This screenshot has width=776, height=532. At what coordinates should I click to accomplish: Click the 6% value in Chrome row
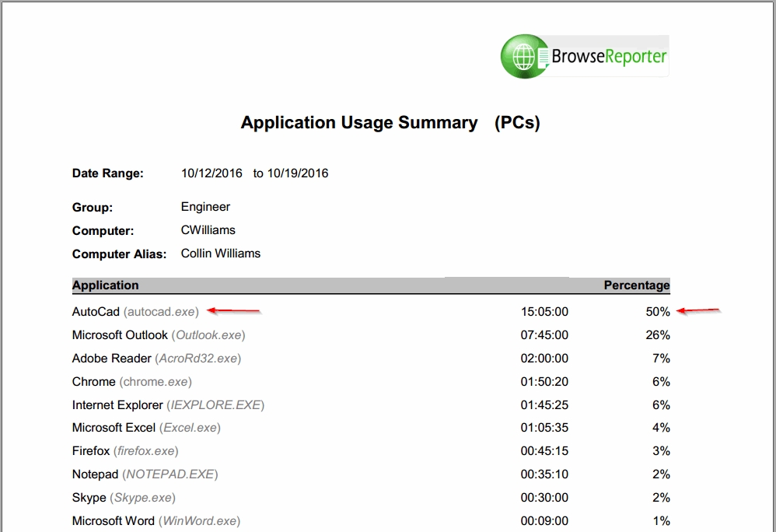661,382
